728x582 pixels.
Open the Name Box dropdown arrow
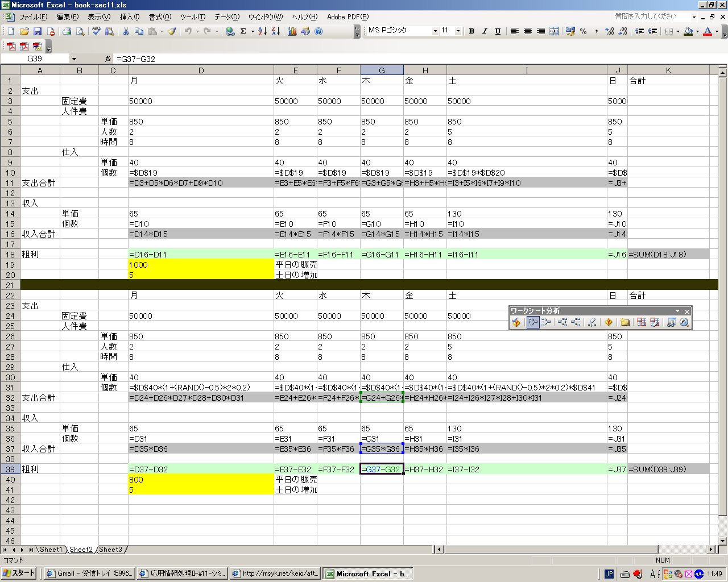click(x=74, y=59)
